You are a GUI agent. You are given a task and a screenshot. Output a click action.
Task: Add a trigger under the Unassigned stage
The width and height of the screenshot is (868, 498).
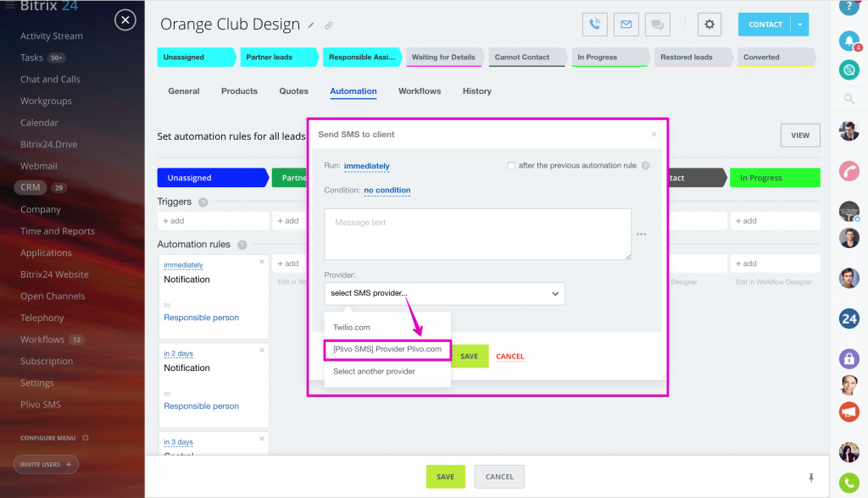(213, 221)
